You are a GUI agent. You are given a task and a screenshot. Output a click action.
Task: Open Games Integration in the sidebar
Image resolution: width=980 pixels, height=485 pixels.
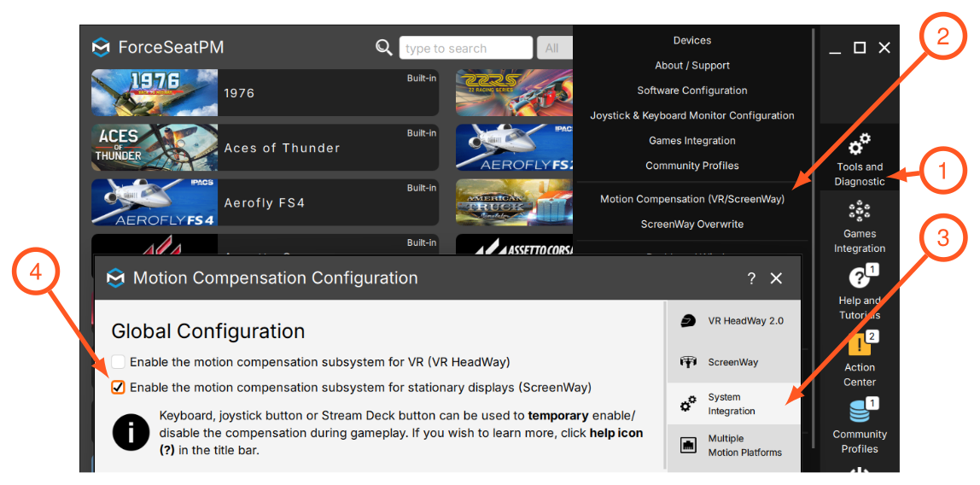click(x=860, y=227)
